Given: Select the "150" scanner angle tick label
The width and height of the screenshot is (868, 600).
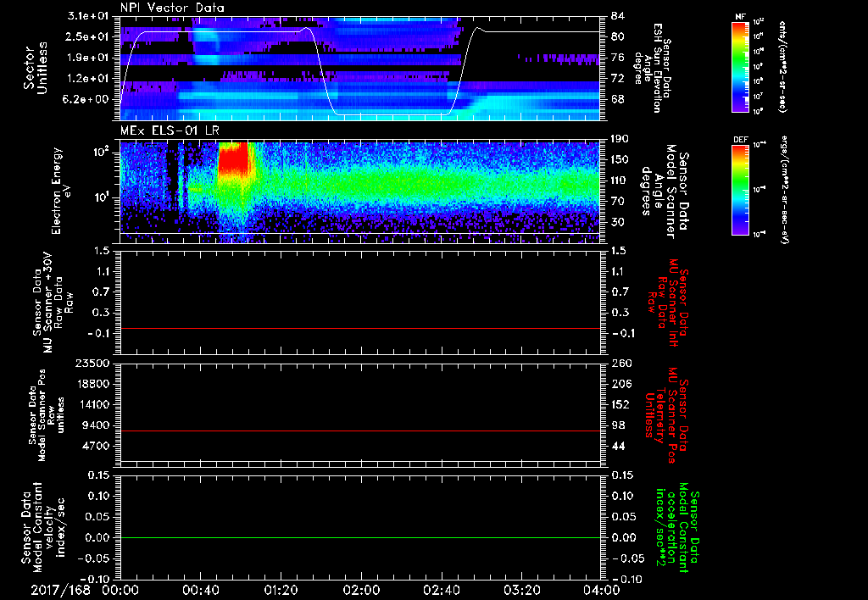Looking at the screenshot, I should 621,159.
